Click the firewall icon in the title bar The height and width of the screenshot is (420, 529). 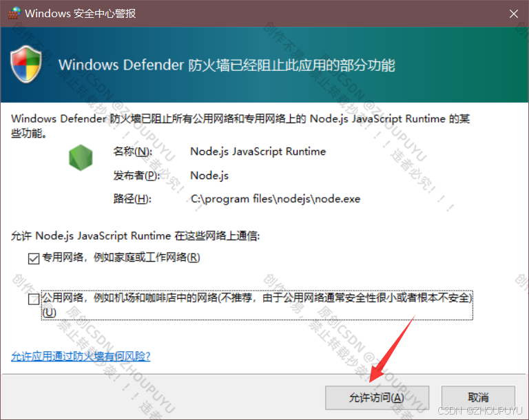click(14, 13)
